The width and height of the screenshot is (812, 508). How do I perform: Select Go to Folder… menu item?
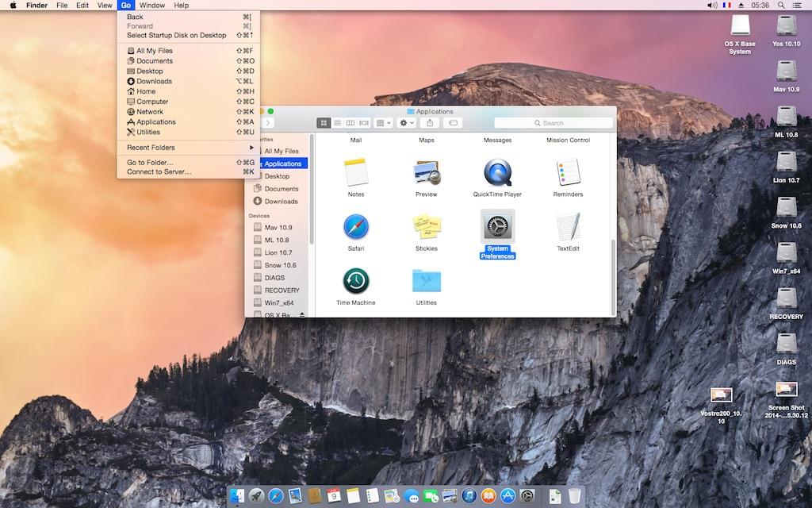tap(150, 163)
